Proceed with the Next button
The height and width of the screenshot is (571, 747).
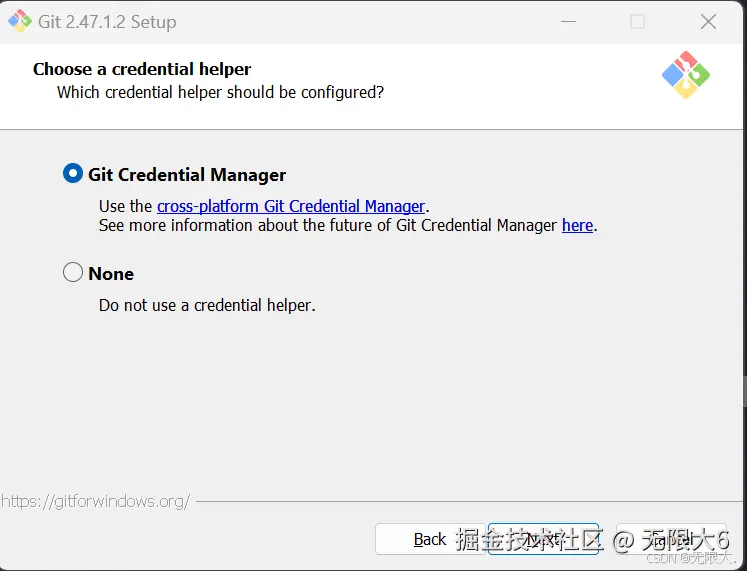coord(543,539)
